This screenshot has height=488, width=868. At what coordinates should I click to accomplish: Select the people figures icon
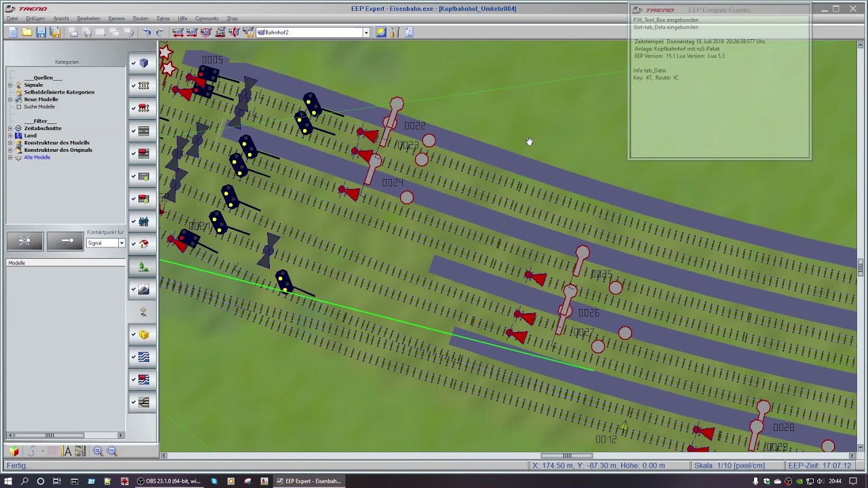point(144,222)
